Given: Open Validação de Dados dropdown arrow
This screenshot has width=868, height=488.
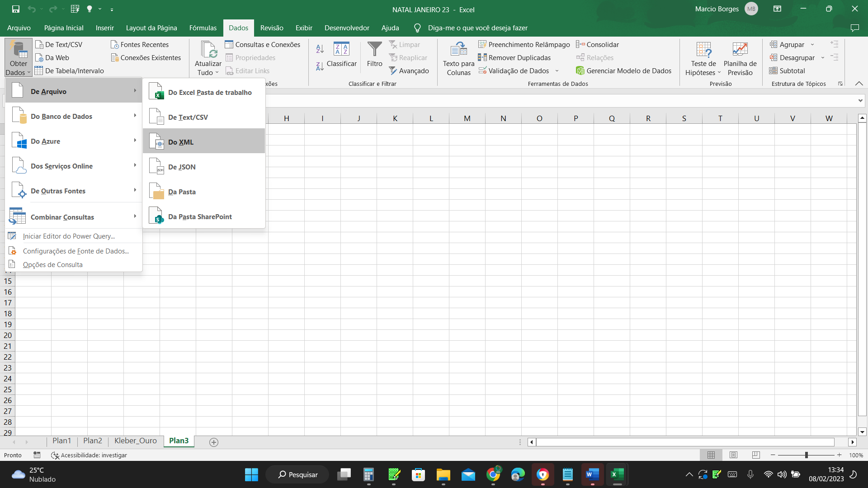Looking at the screenshot, I should click(x=557, y=70).
